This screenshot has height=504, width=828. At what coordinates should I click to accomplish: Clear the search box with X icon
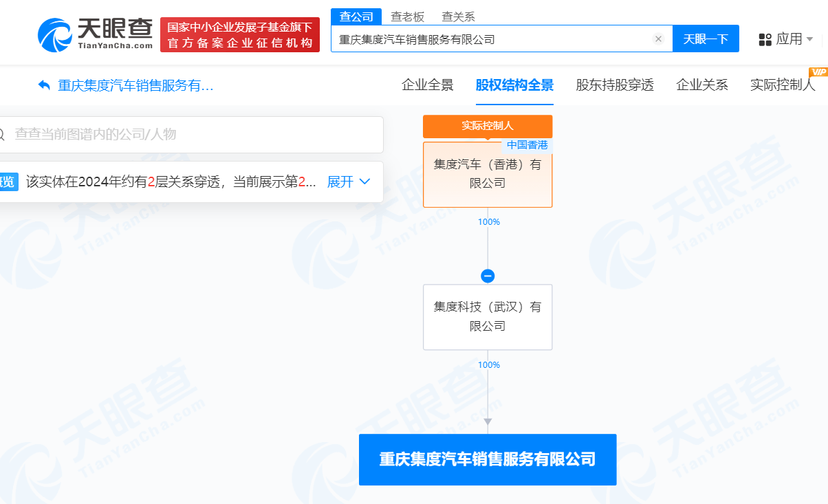pyautogui.click(x=658, y=39)
